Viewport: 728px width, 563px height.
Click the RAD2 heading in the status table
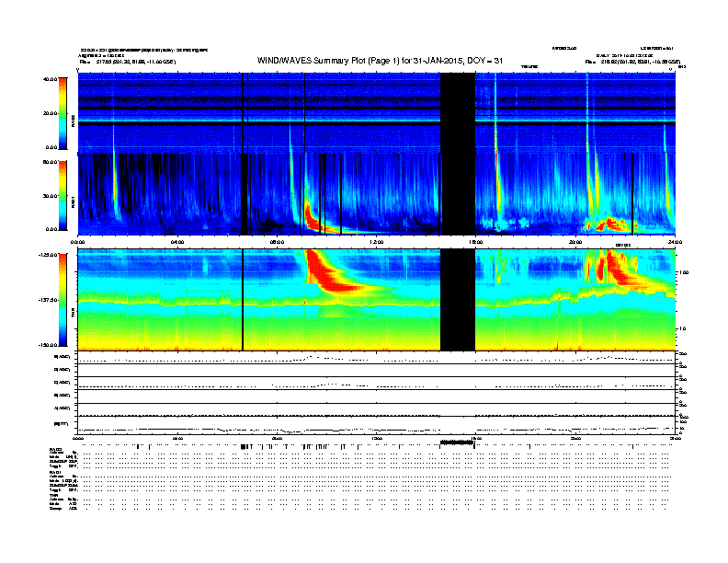click(55, 449)
